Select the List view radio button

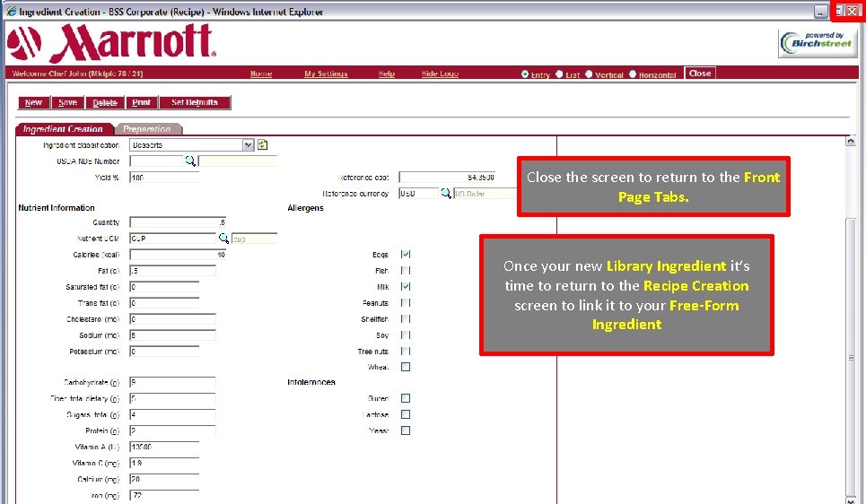559,74
